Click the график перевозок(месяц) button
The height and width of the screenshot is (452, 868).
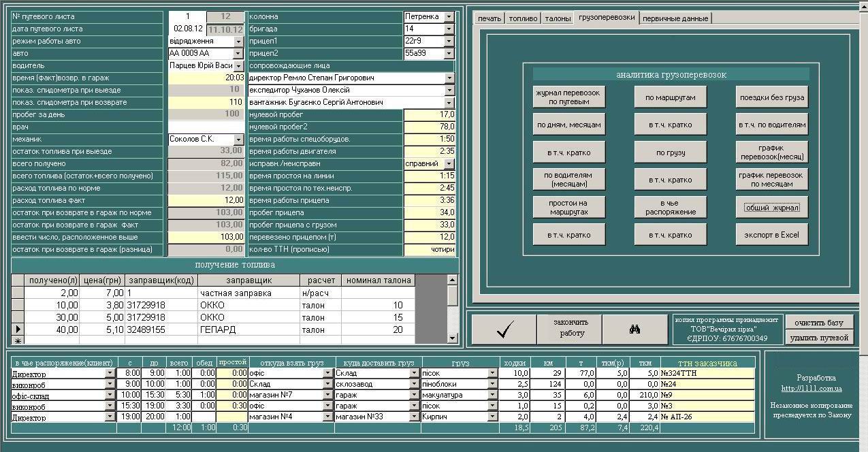click(771, 152)
